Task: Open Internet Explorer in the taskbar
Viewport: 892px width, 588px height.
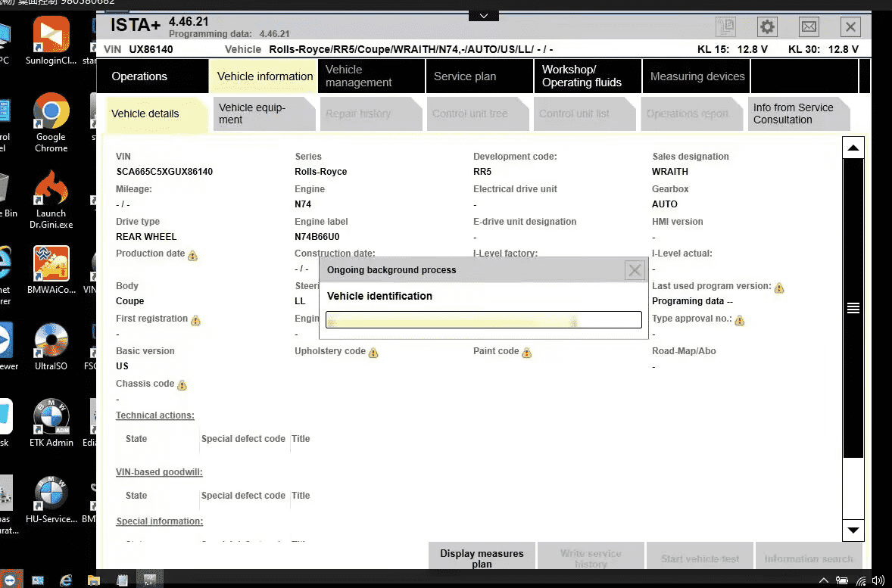Action: coord(66,580)
